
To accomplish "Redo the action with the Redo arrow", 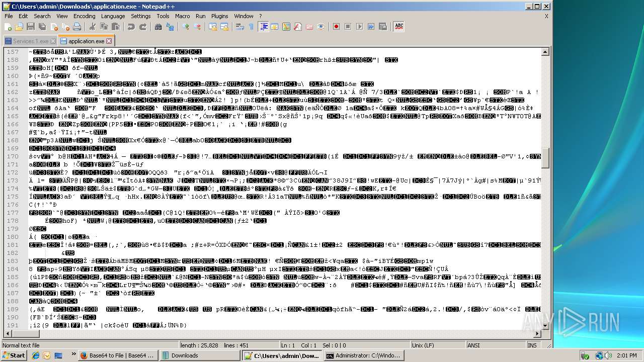I will point(142,27).
